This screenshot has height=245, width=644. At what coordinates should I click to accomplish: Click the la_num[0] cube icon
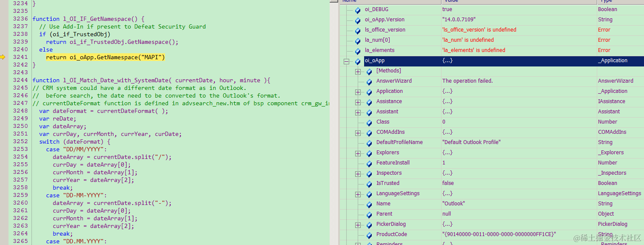click(358, 41)
